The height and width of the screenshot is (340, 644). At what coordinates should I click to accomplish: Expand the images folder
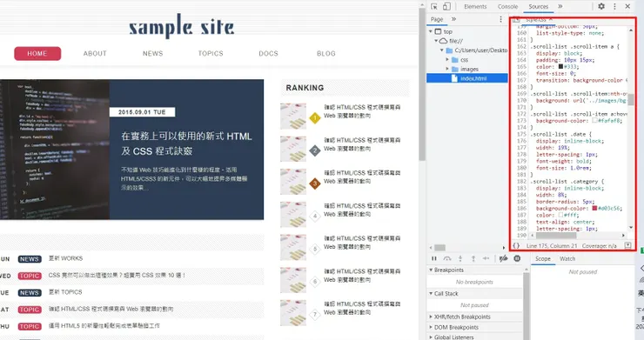[447, 70]
